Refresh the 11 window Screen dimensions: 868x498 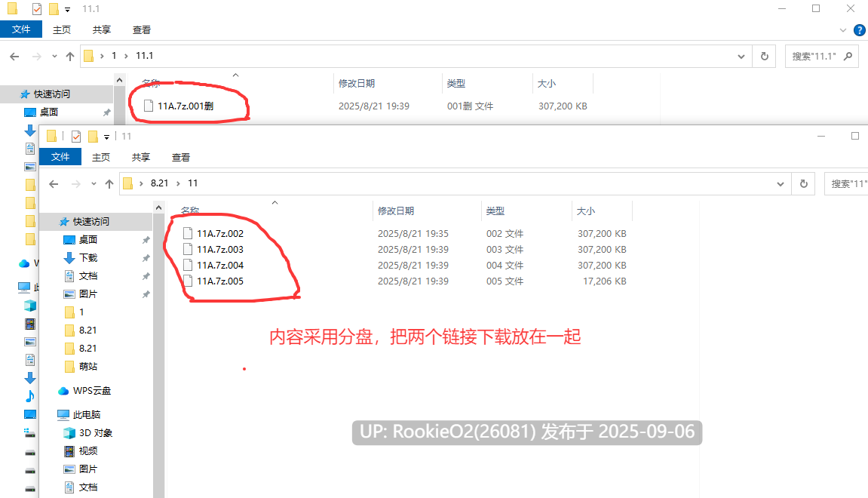tap(804, 183)
